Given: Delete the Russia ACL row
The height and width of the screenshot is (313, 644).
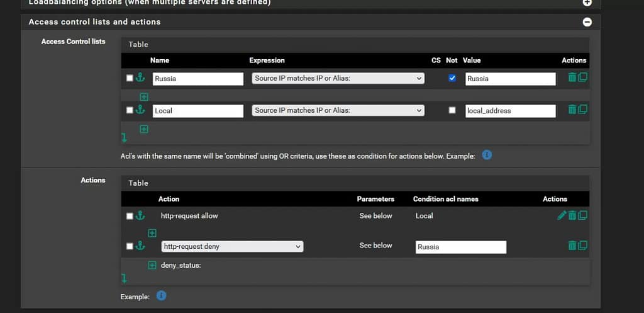Looking at the screenshot, I should [572, 77].
